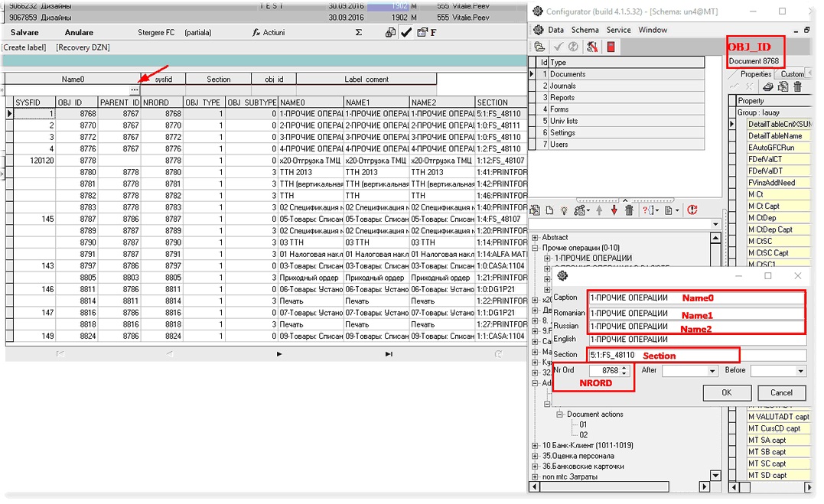The width and height of the screenshot is (824, 504).
Task: Open the Window menu
Action: click(x=653, y=30)
